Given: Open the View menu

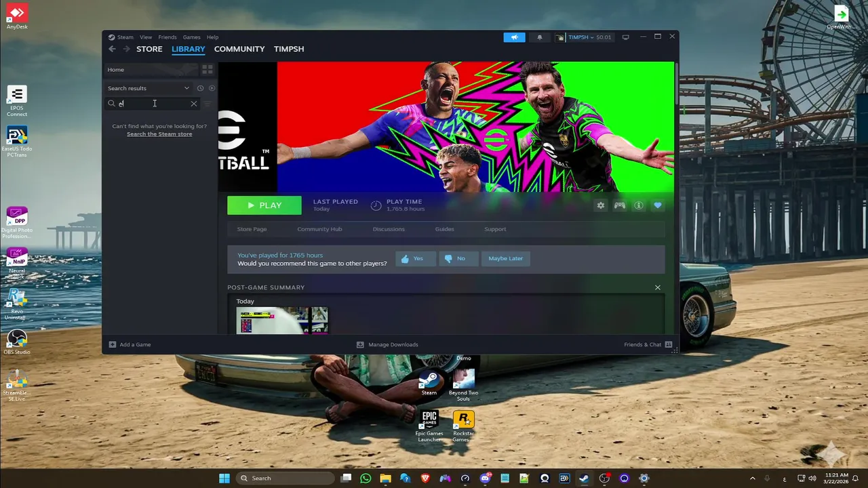Looking at the screenshot, I should 146,37.
